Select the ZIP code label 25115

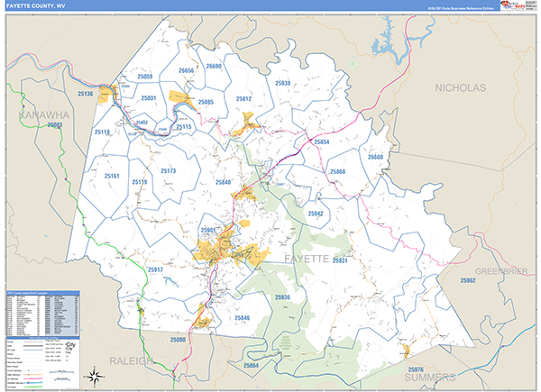tap(184, 127)
